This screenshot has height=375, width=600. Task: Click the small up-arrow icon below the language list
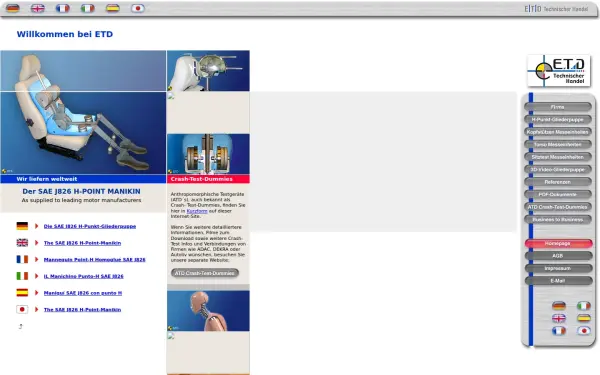(x=21, y=326)
